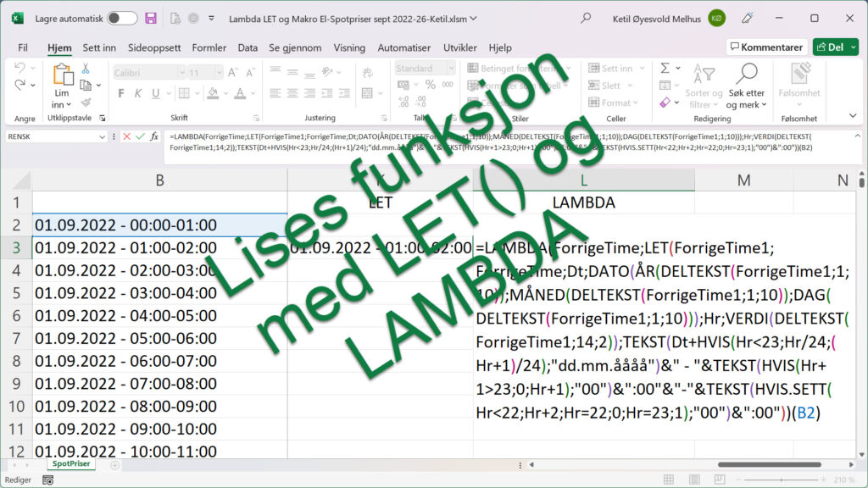
Task: Toggle Lagre automatisk autosave switch
Action: pyautogui.click(x=122, y=19)
